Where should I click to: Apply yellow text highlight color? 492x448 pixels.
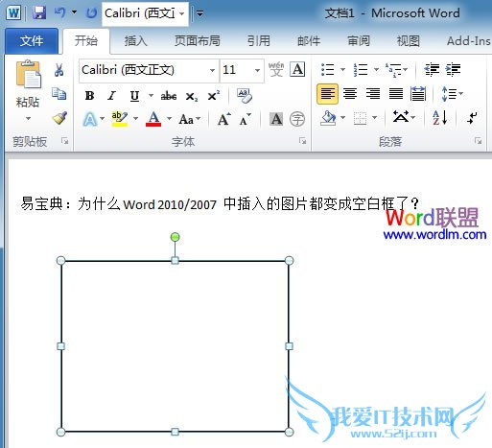[120, 119]
